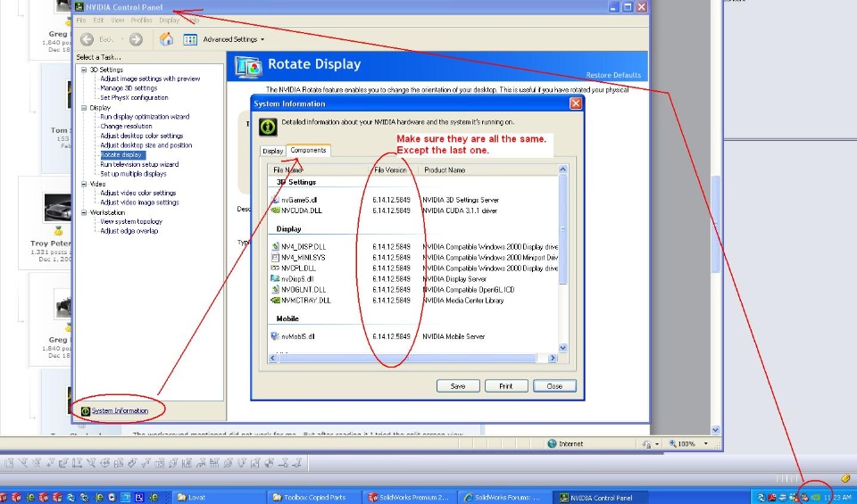The height and width of the screenshot is (504, 857).
Task: Open the Back history dropdown arrow
Action: click(122, 39)
